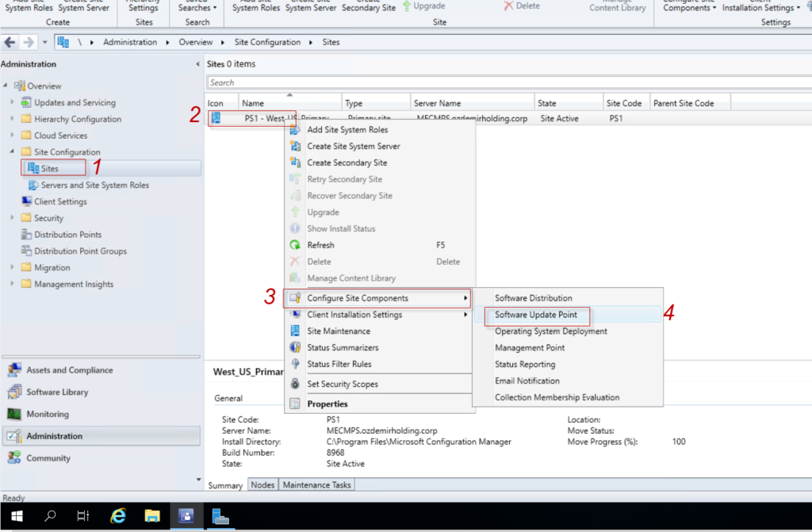Click the Create Site System Server menu icon
812x532 pixels.
pyautogui.click(x=295, y=146)
